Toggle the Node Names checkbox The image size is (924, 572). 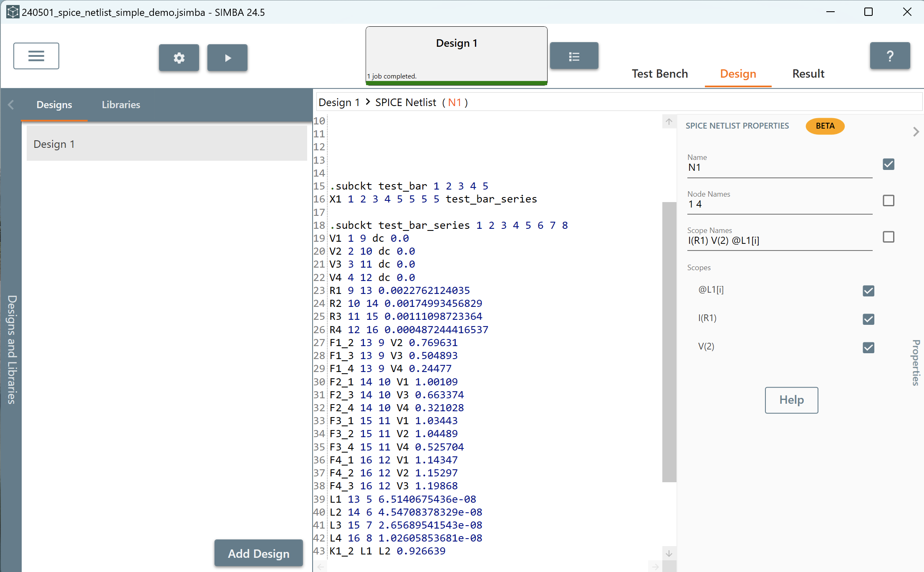pos(889,200)
